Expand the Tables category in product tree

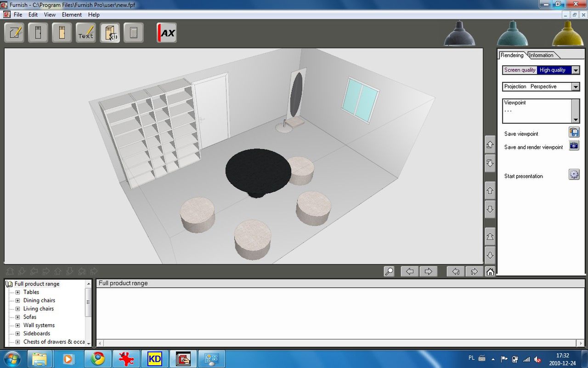pyautogui.click(x=17, y=292)
